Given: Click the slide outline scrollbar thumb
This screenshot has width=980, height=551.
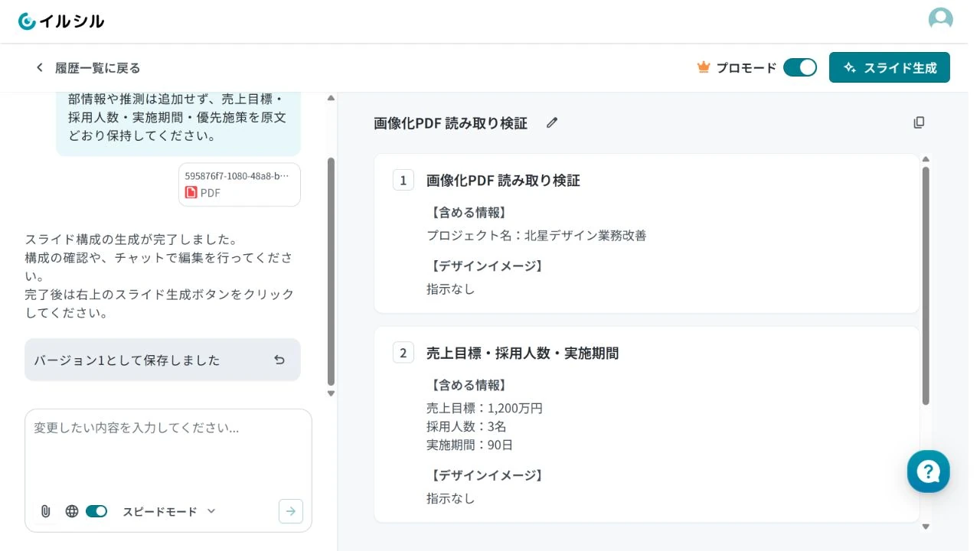Looking at the screenshot, I should [926, 285].
